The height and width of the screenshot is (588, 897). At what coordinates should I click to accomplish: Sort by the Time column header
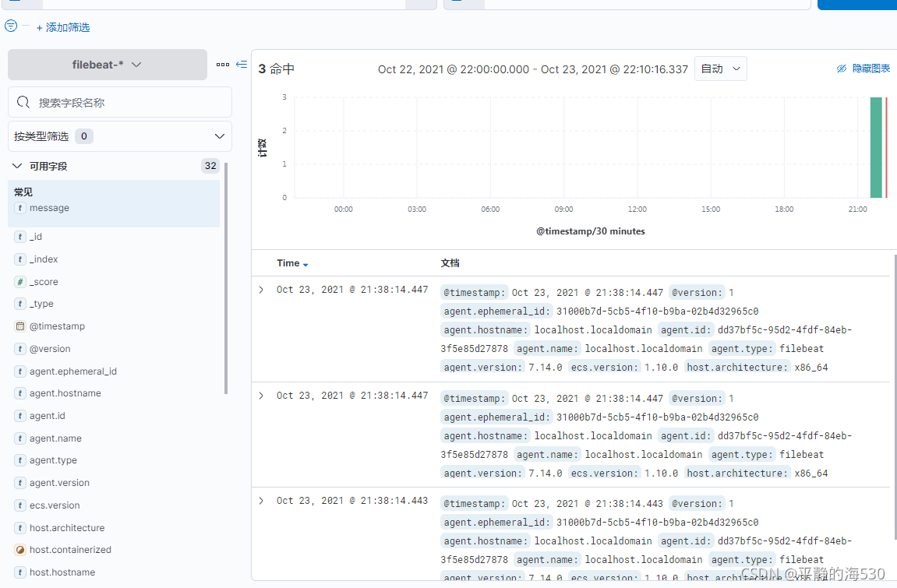pyautogui.click(x=292, y=263)
